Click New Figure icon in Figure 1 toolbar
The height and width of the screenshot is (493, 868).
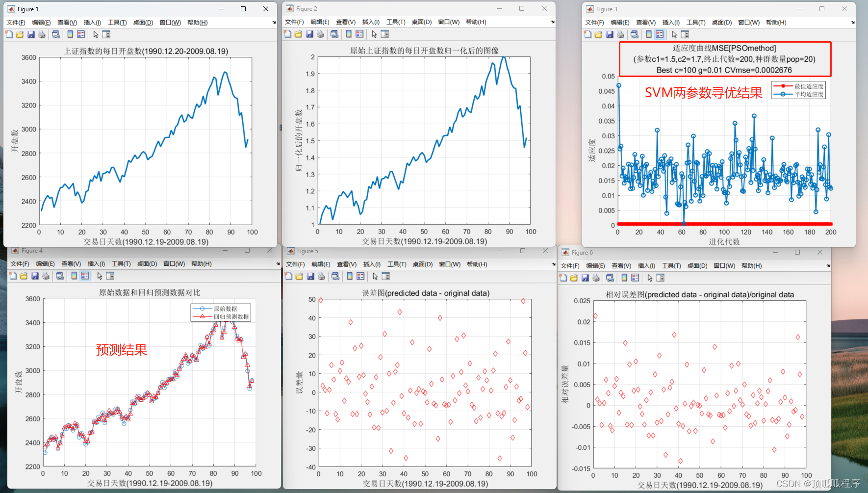coord(9,34)
